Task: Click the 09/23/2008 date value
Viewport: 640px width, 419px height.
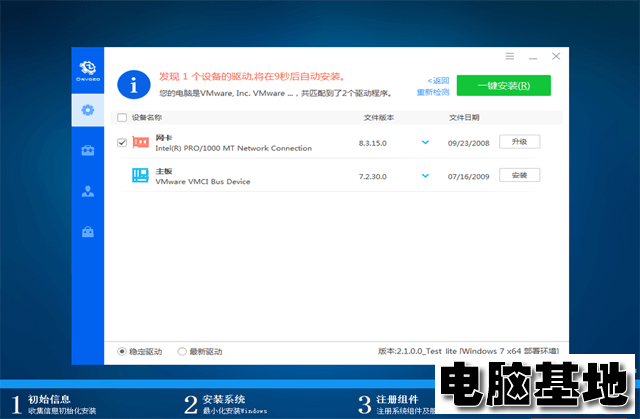Action: (469, 143)
